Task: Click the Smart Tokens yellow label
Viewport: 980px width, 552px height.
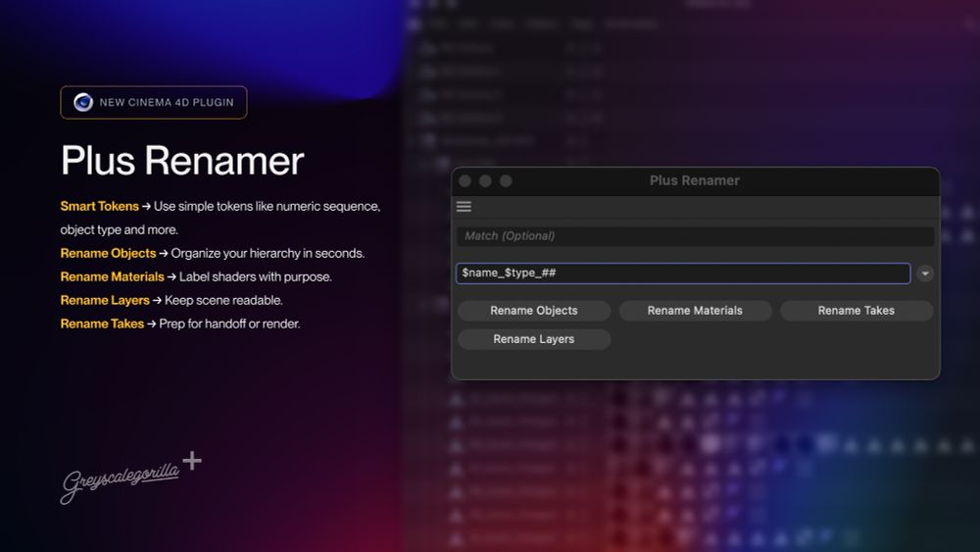Action: pyautogui.click(x=99, y=206)
